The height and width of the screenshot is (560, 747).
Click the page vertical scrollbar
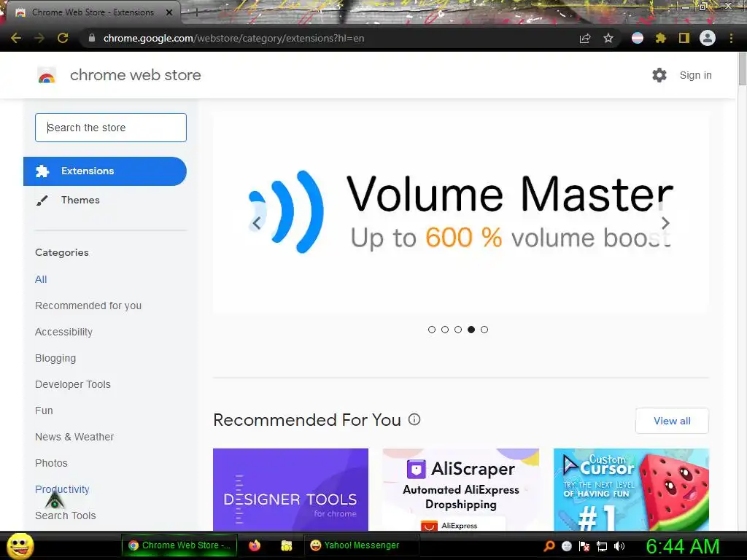pyautogui.click(x=742, y=69)
